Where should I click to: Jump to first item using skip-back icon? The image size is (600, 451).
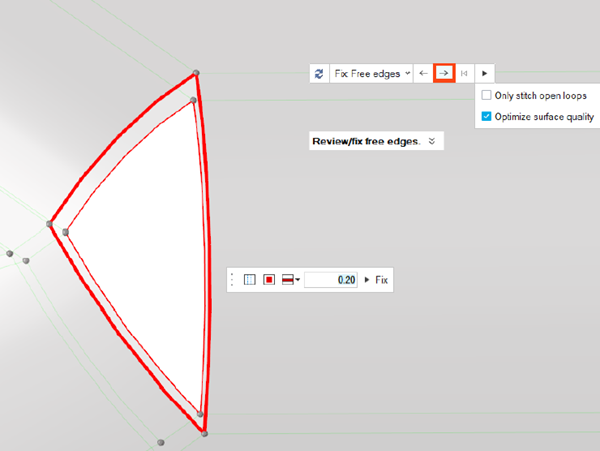[464, 73]
